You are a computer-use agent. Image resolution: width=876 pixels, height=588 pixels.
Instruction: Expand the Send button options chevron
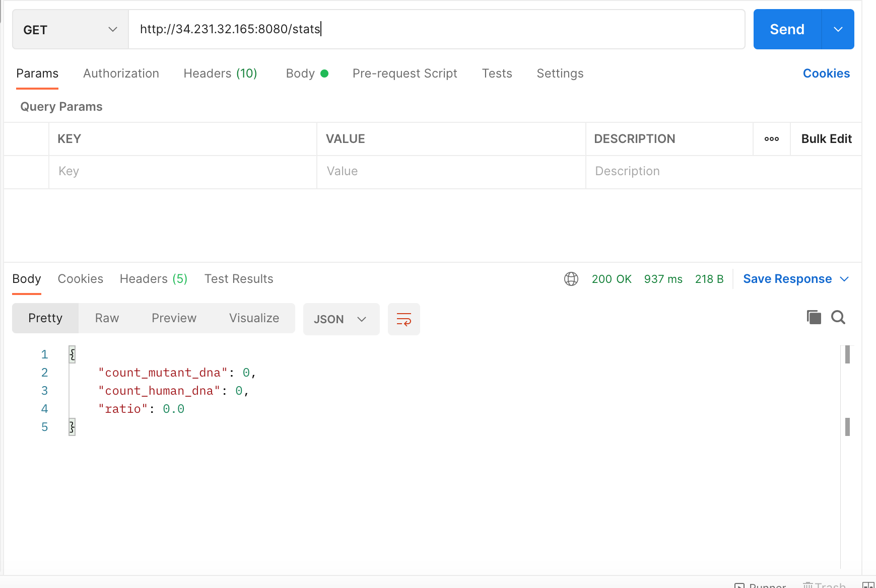click(x=838, y=29)
